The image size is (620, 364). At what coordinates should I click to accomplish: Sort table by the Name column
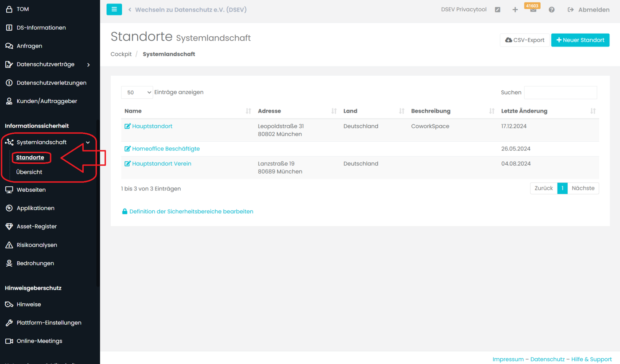[x=133, y=111]
